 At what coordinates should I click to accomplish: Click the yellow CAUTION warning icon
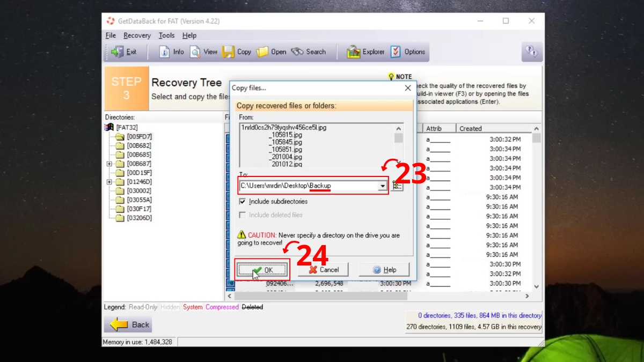pos(242,235)
